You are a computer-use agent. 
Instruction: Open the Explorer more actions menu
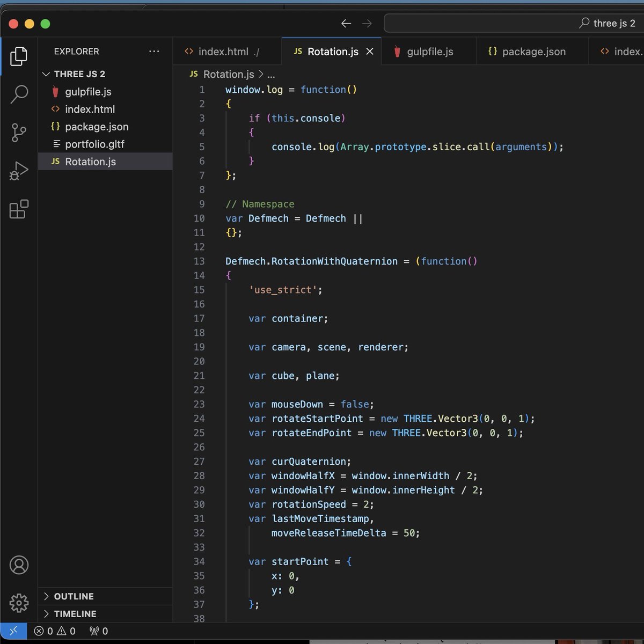click(155, 51)
